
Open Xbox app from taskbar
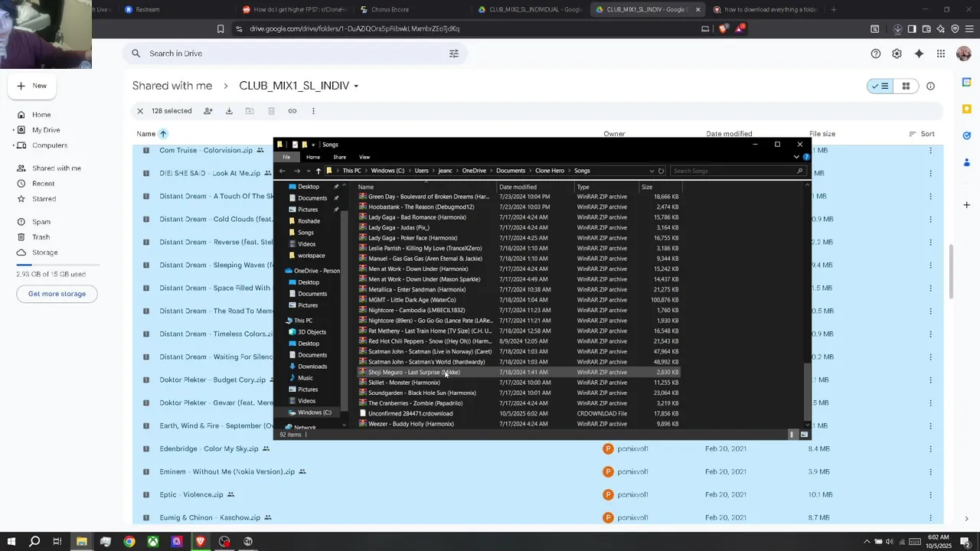[x=153, y=542]
